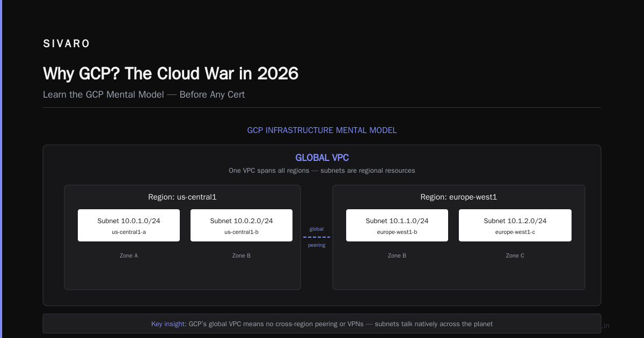Click the 'Region: europe-west1' header
644x338 pixels.
(459, 197)
